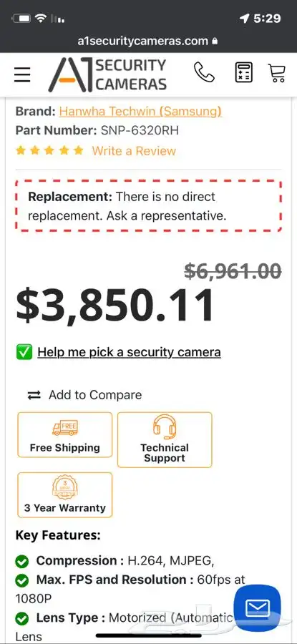The image size is (297, 644).
Task: Tap the Free Shipping truck icon
Action: click(65, 429)
